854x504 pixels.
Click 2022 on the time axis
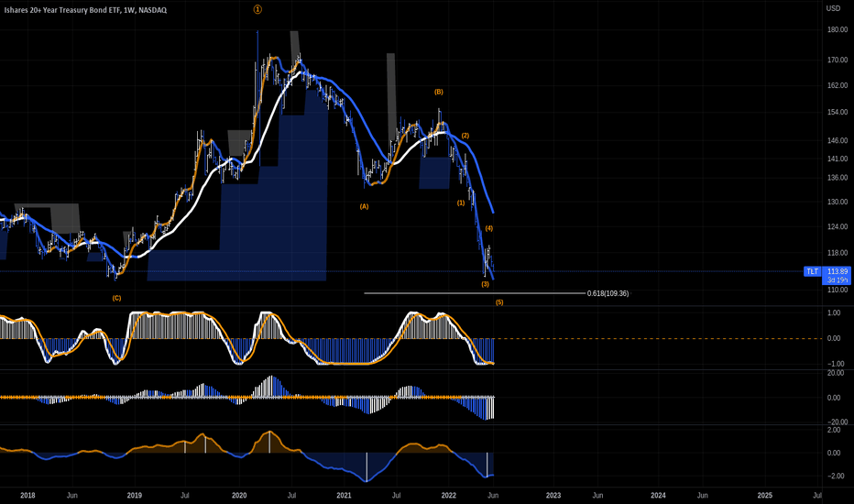[448, 495]
